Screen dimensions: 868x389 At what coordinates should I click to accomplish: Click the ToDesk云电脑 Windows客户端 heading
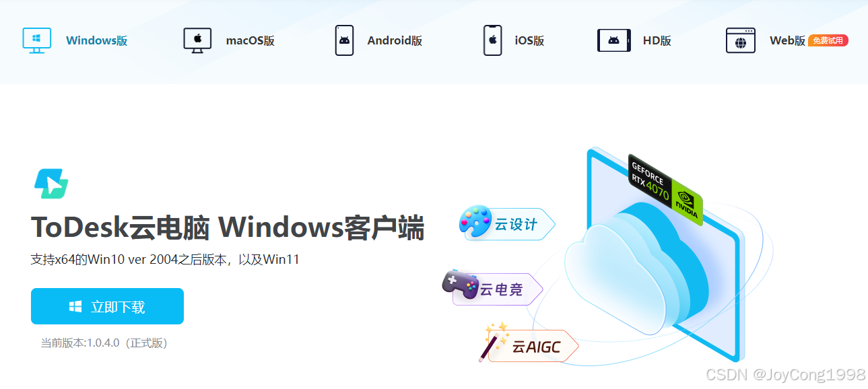228,227
